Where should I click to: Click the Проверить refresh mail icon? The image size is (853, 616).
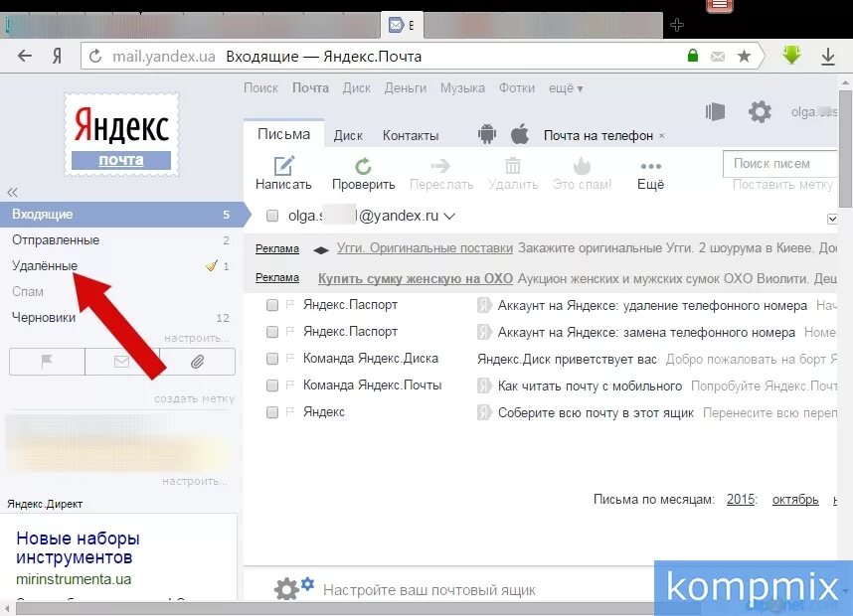click(363, 166)
